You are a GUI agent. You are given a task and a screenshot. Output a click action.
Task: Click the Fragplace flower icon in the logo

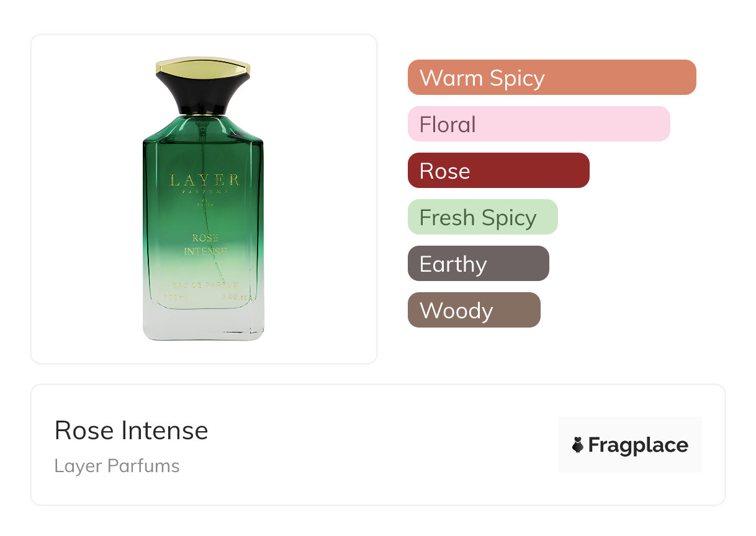click(577, 445)
